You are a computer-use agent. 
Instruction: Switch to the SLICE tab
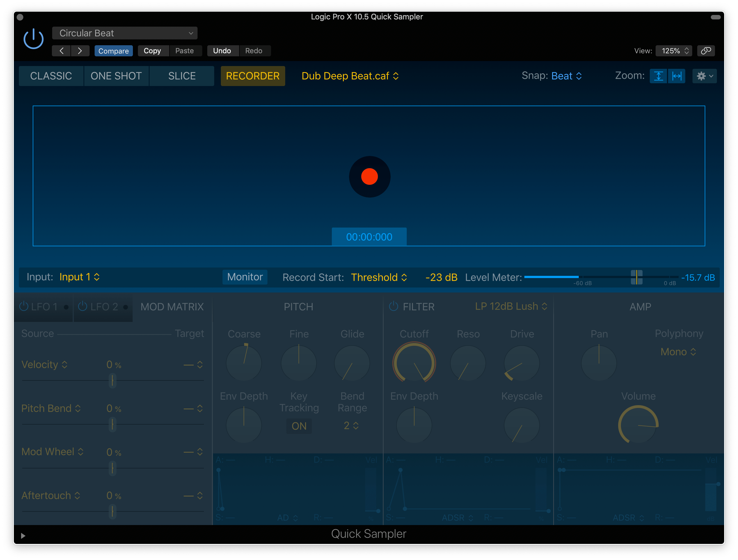(x=182, y=76)
